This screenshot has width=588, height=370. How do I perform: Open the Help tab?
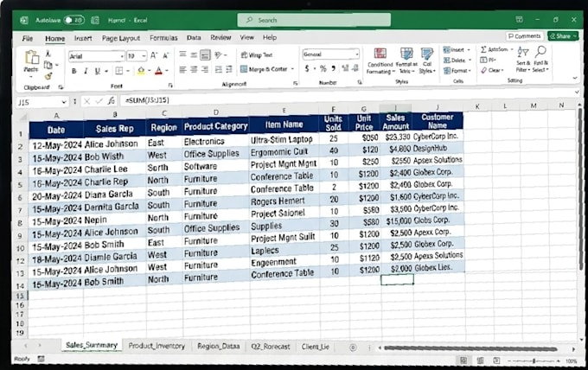pos(269,37)
